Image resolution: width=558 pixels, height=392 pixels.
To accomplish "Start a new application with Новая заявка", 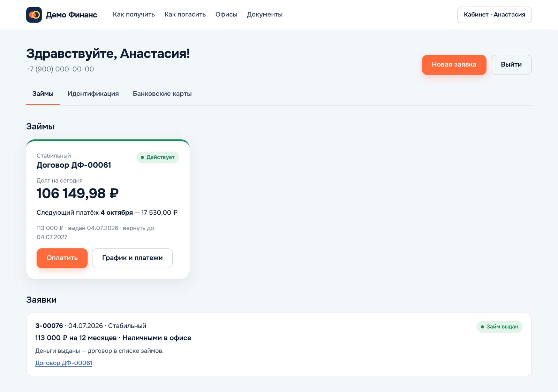I will [454, 64].
